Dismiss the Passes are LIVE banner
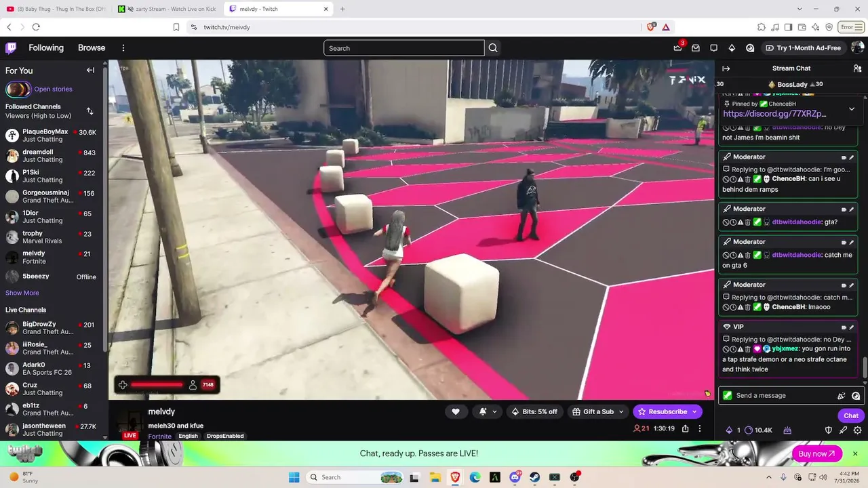Viewport: 868px width, 488px height. 855,453
